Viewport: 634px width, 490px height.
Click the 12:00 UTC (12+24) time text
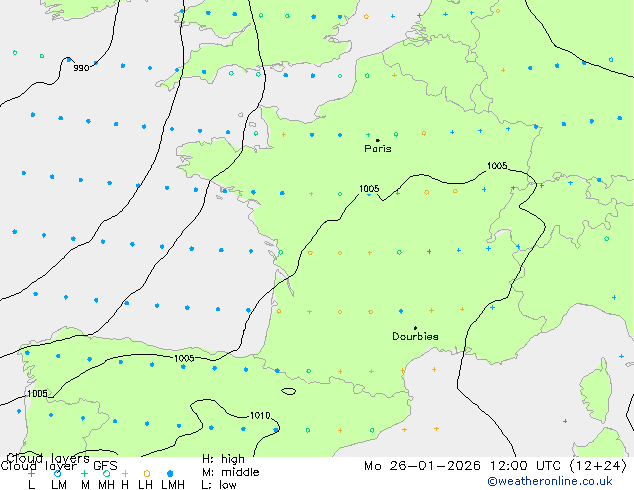[x=558, y=466]
